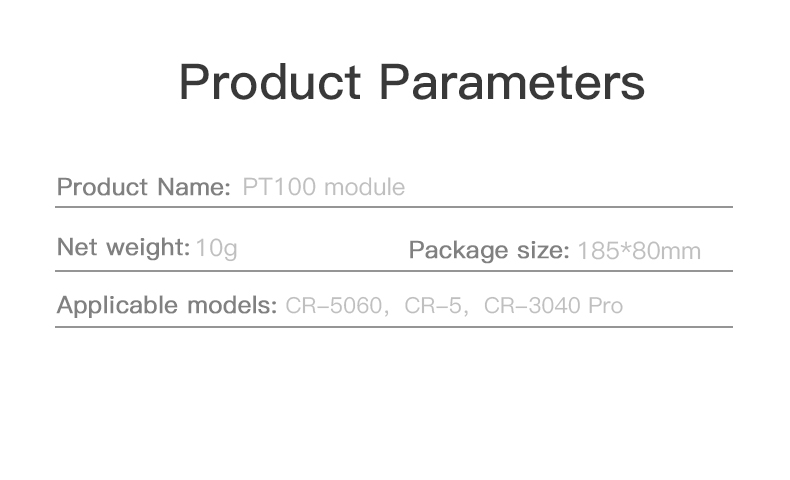Image resolution: width=790 pixels, height=480 pixels.
Task: Select the "185*80mm" dimension value
Action: click(x=639, y=250)
